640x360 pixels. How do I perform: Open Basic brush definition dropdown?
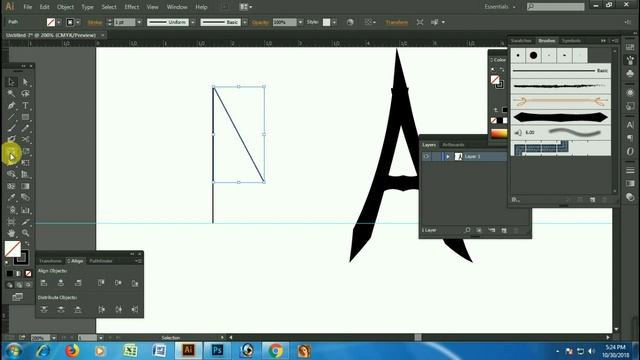click(245, 22)
